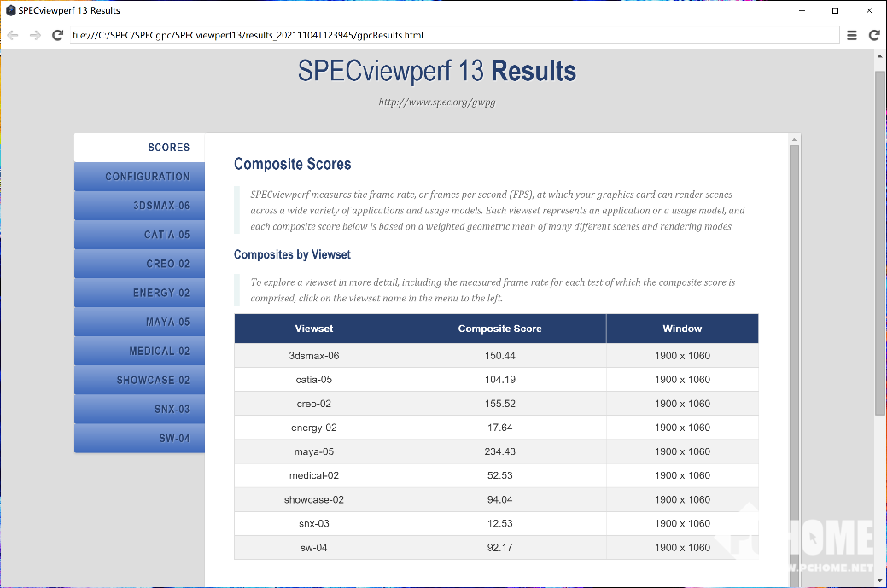The height and width of the screenshot is (588, 887).
Task: Switch to the 3DSMAX-06 tab
Action: click(x=139, y=206)
